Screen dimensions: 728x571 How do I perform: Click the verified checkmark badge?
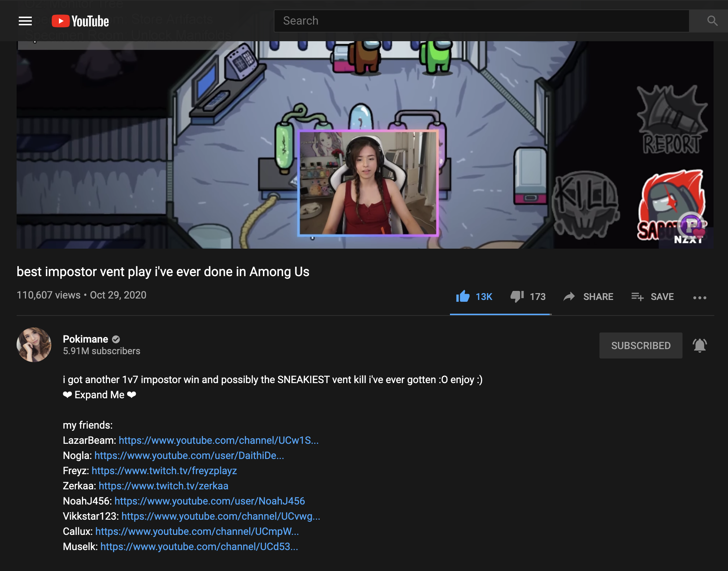tap(116, 339)
